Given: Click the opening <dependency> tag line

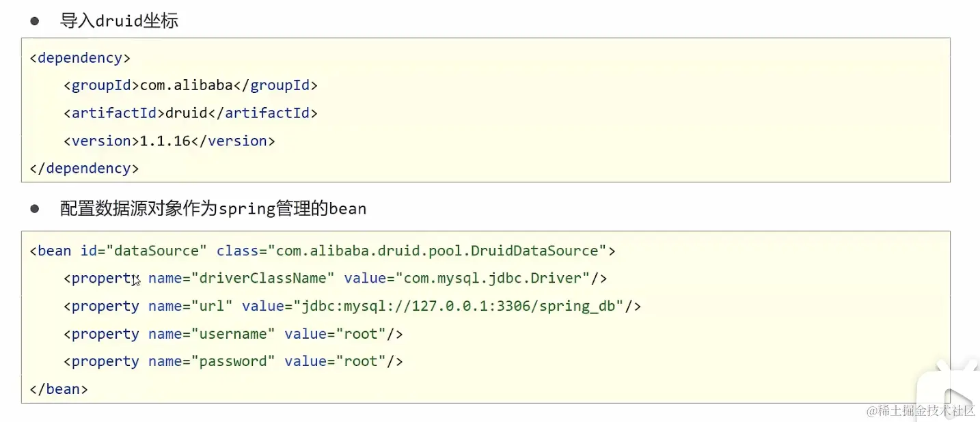Looking at the screenshot, I should (80, 58).
